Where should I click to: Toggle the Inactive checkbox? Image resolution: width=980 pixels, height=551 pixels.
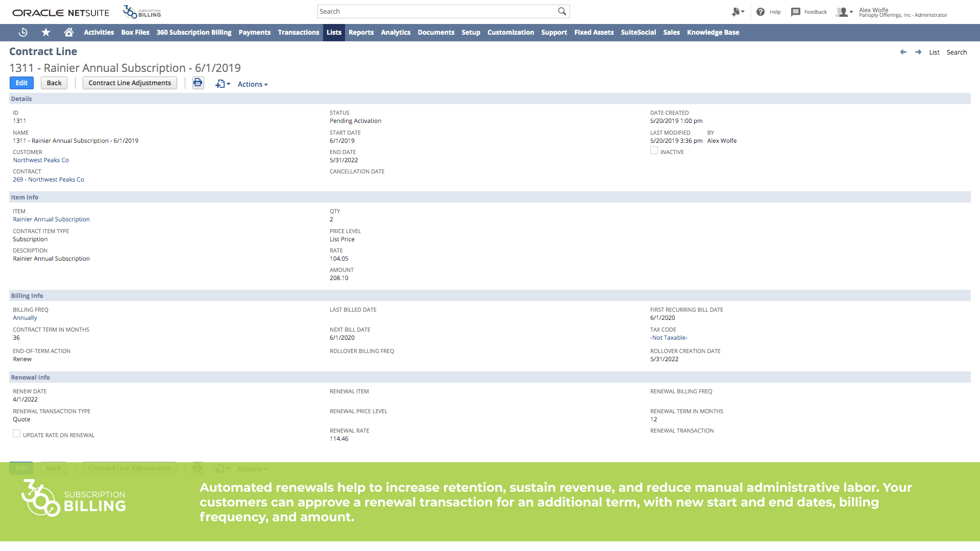(x=654, y=151)
